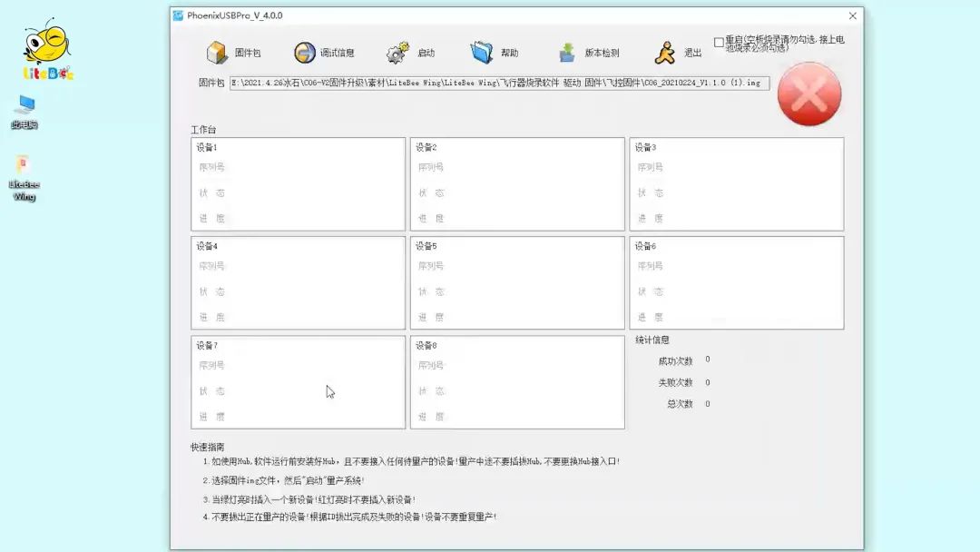Click the 设备2 panel
The width and height of the screenshot is (980, 552).
coord(517,183)
